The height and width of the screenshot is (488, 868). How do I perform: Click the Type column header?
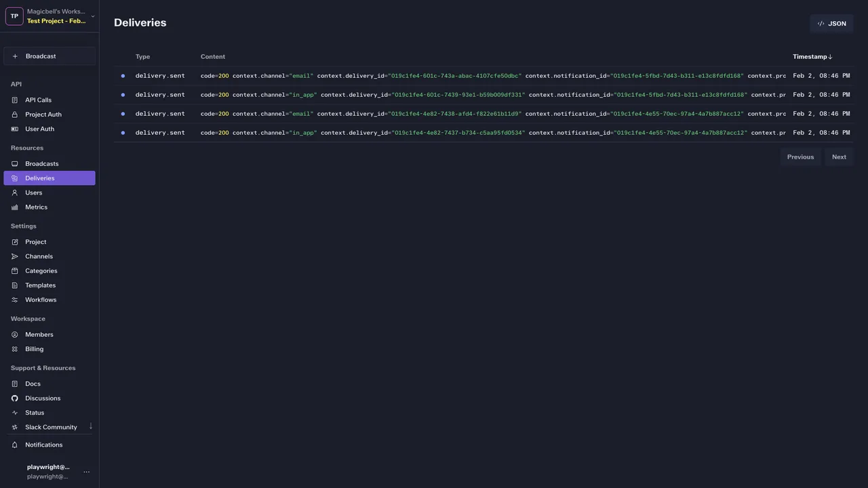coord(142,57)
